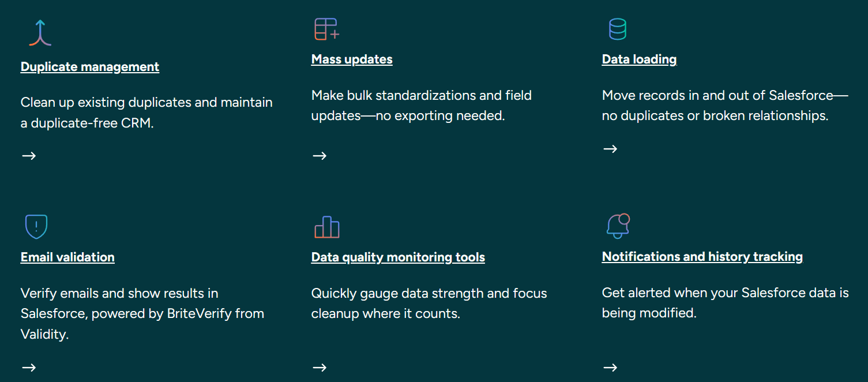Open the Mass updates link
This screenshot has width=868, height=382.
(352, 59)
